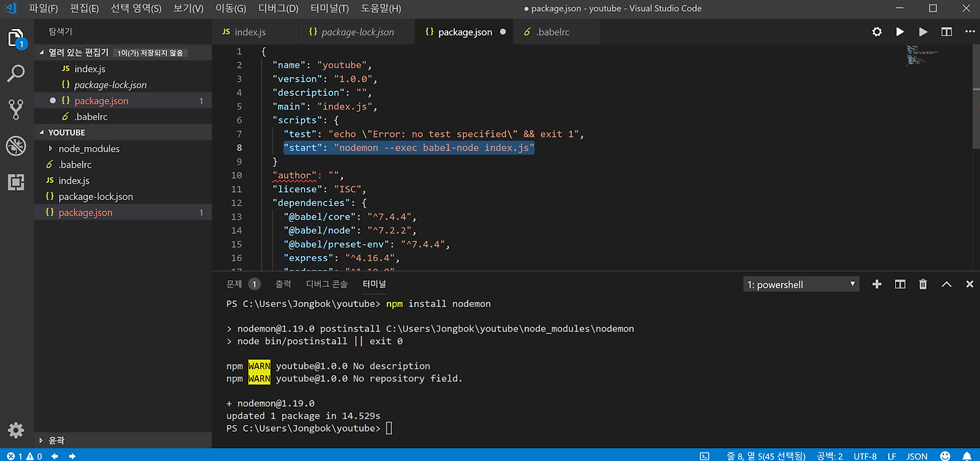The image size is (980, 461).
Task: Change language mode via JSON status item
Action: tap(917, 456)
